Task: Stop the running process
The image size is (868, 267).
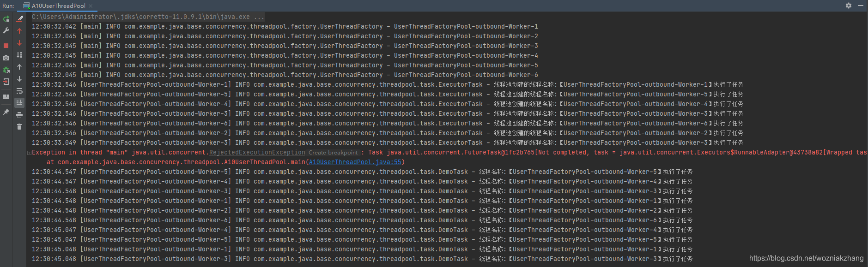Action: [6, 46]
